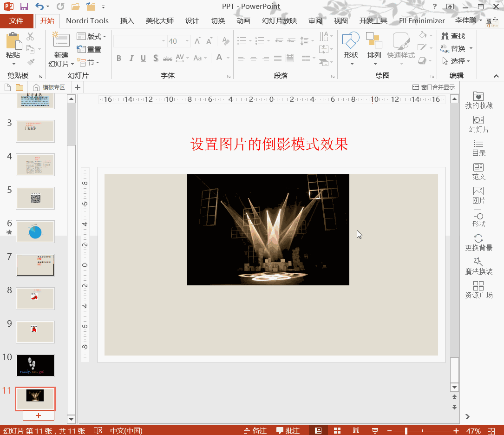
Task: Start slideshow from status bar icon
Action: tap(375, 430)
